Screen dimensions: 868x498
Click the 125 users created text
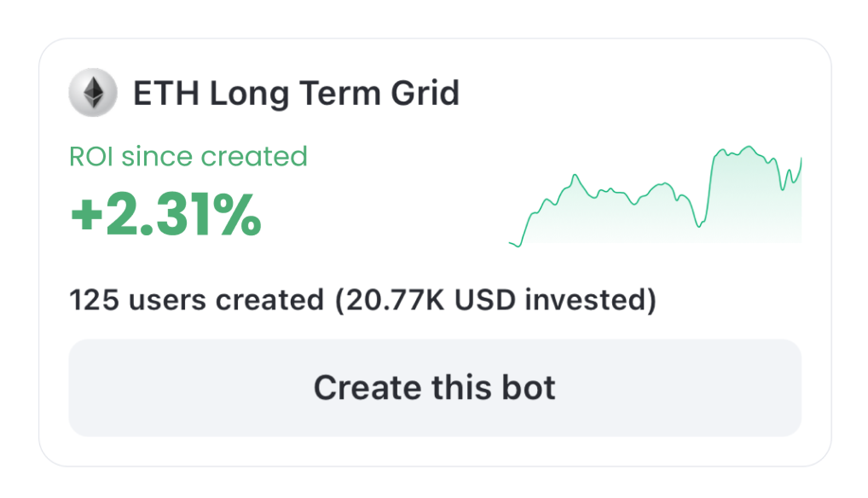197,300
